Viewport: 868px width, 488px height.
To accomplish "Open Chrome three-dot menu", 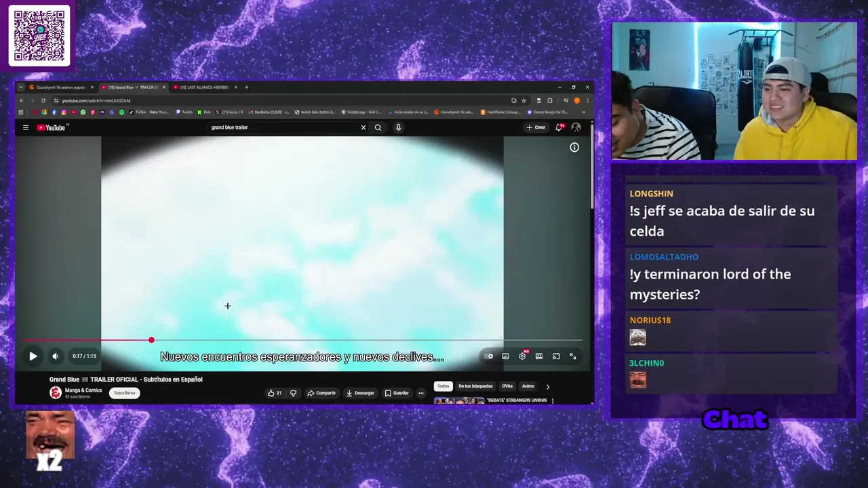I will tap(587, 100).
